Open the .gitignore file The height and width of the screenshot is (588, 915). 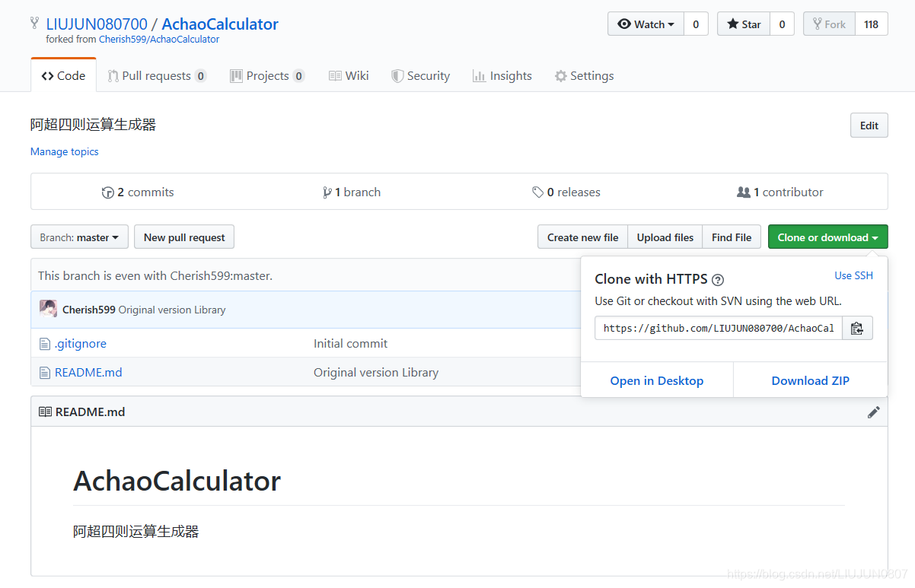81,344
